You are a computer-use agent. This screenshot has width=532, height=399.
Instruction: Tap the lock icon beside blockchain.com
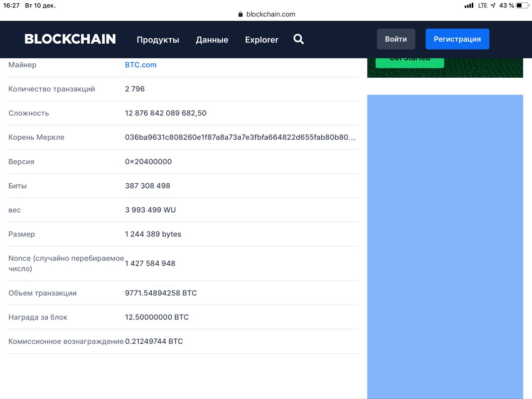pyautogui.click(x=240, y=14)
